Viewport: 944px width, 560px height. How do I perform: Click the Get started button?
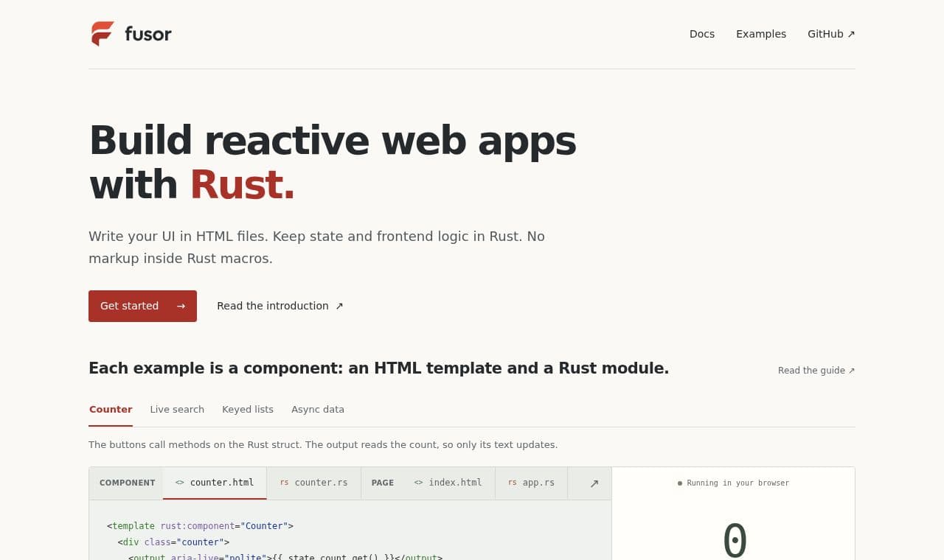142,306
